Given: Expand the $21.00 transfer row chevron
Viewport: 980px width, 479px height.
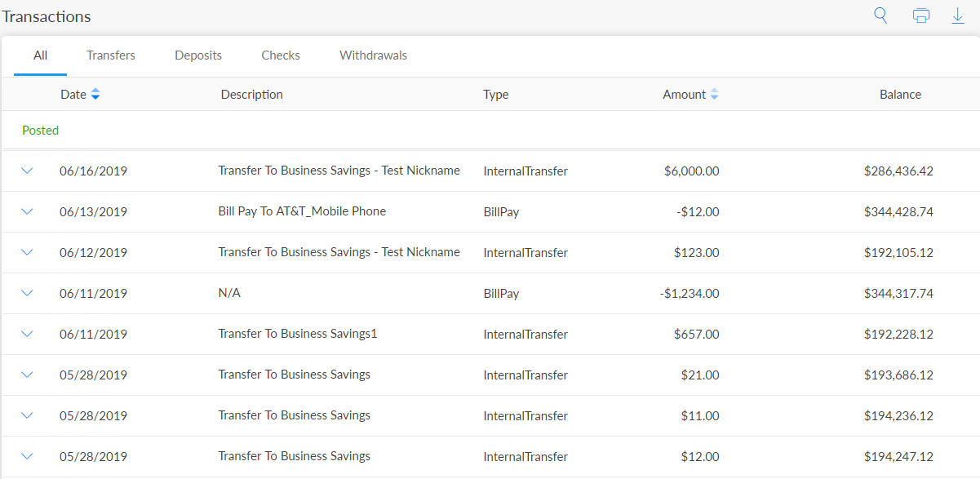Looking at the screenshot, I should pos(27,375).
